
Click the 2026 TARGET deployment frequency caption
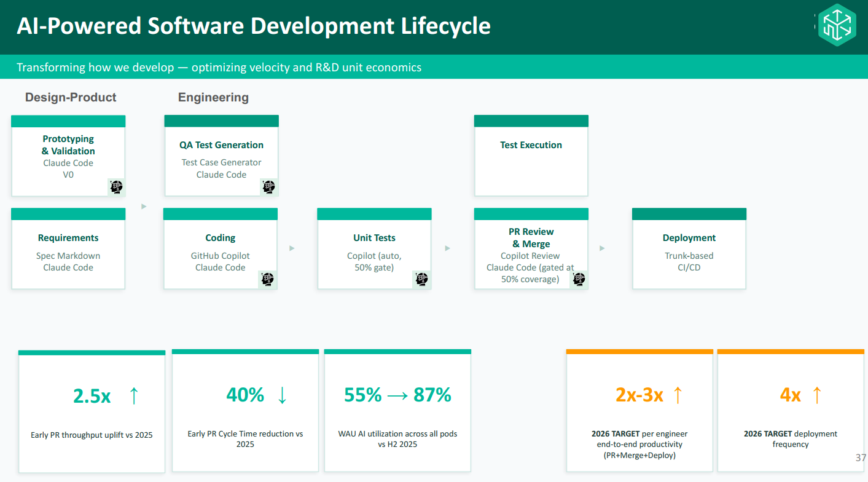pos(791,439)
